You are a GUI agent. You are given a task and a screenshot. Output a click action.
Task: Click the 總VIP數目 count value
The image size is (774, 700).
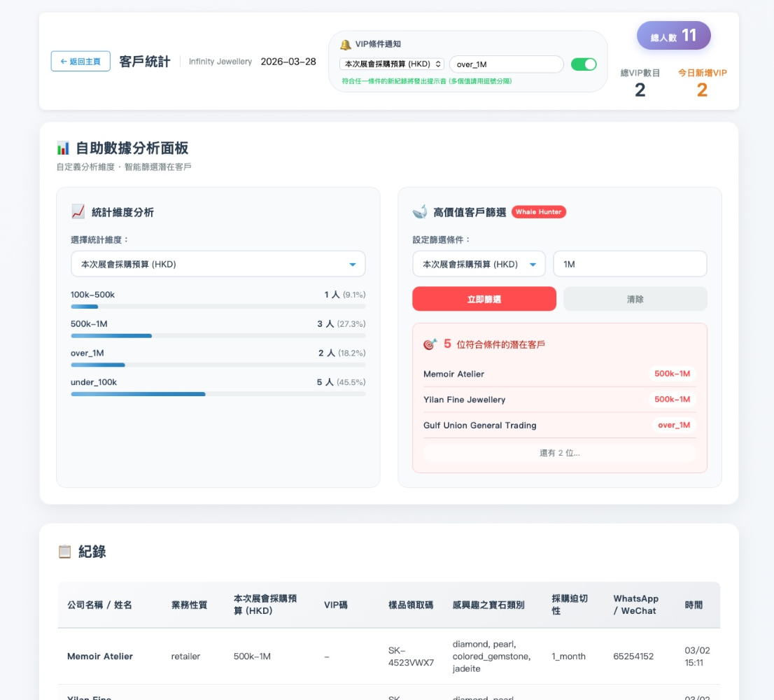(640, 90)
